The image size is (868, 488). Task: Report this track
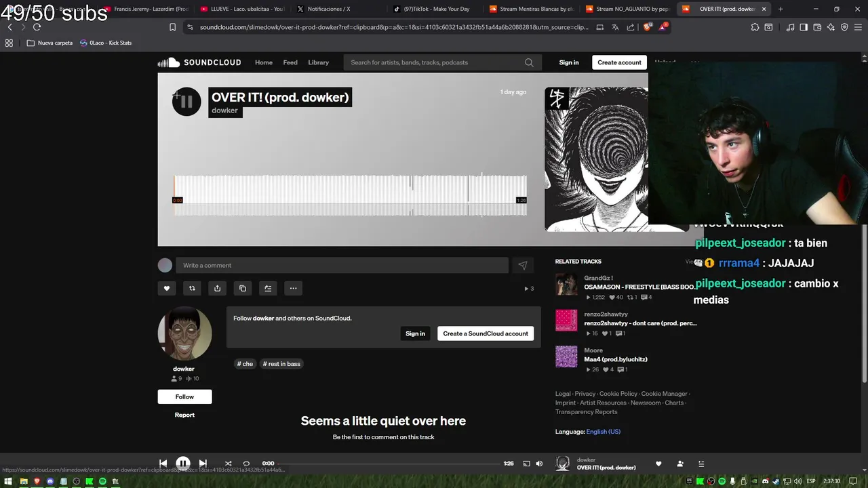(x=184, y=415)
